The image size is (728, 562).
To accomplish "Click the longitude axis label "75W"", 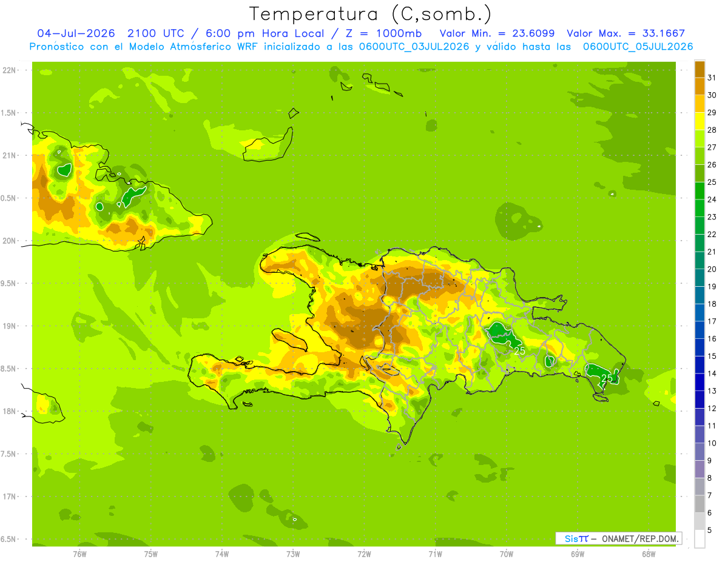I will [x=151, y=554].
